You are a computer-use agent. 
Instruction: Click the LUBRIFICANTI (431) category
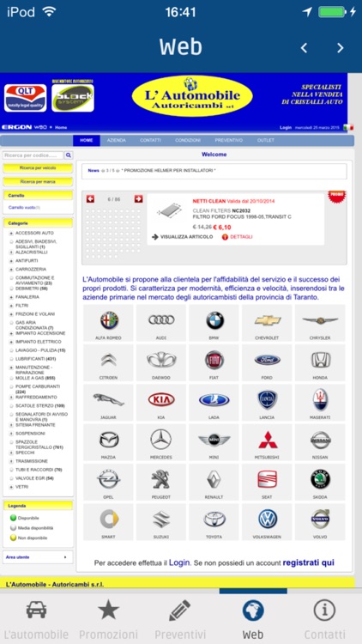[35, 359]
